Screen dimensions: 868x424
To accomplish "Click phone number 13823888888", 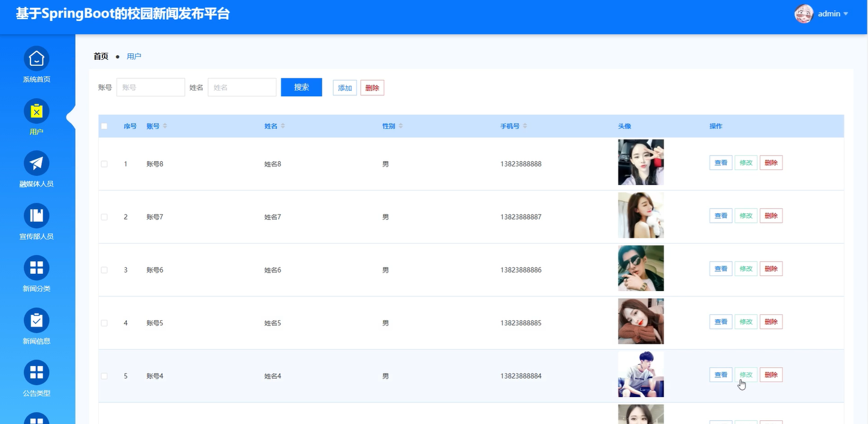I will [x=521, y=164].
